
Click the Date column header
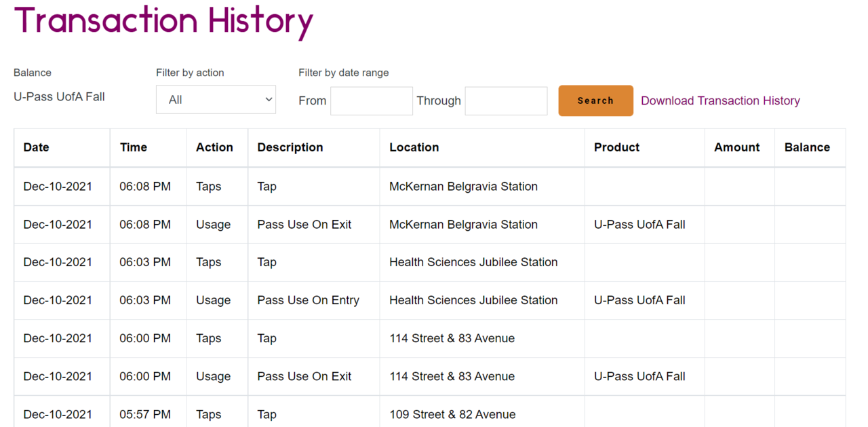37,147
